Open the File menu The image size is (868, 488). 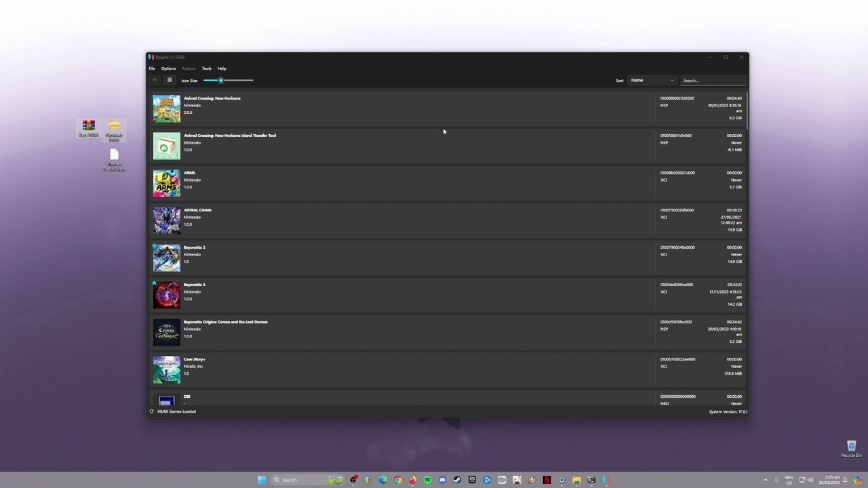pos(152,68)
